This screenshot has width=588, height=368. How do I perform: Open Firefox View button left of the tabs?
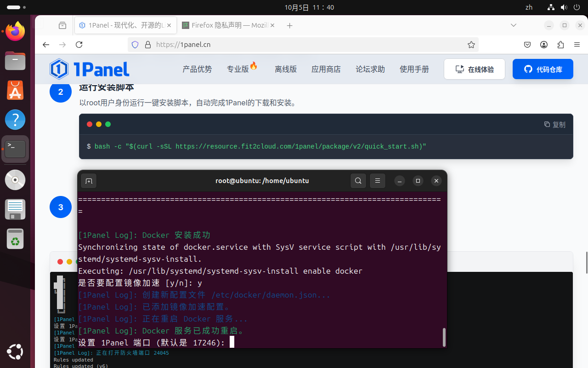click(62, 26)
